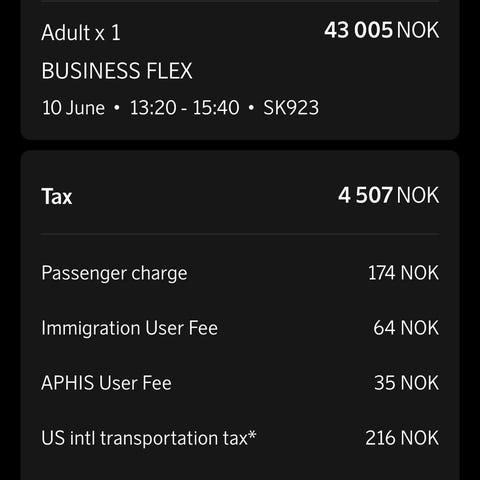Screen dimensions: 480x480
Task: Tap the APHIS User Fee label
Action: click(106, 383)
